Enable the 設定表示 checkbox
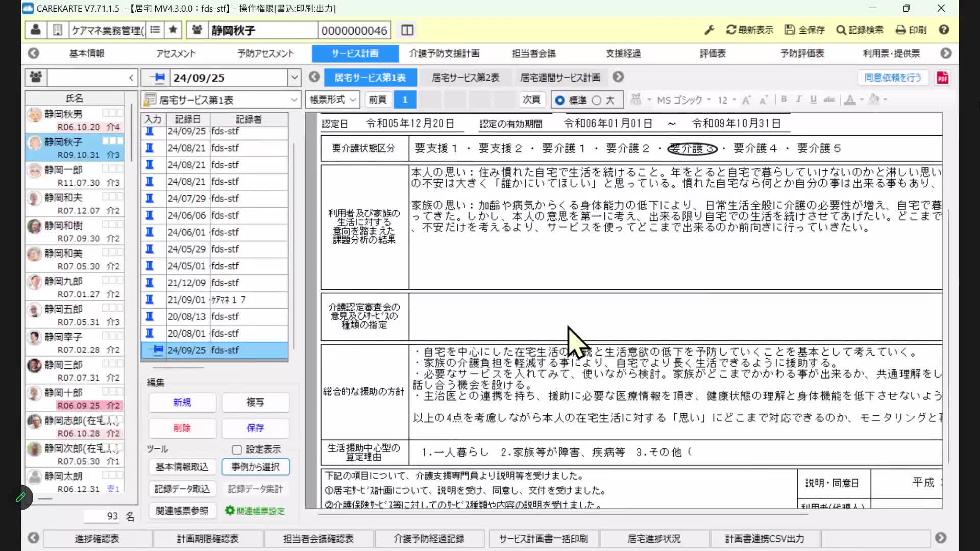This screenshot has width=980, height=551. point(236,449)
